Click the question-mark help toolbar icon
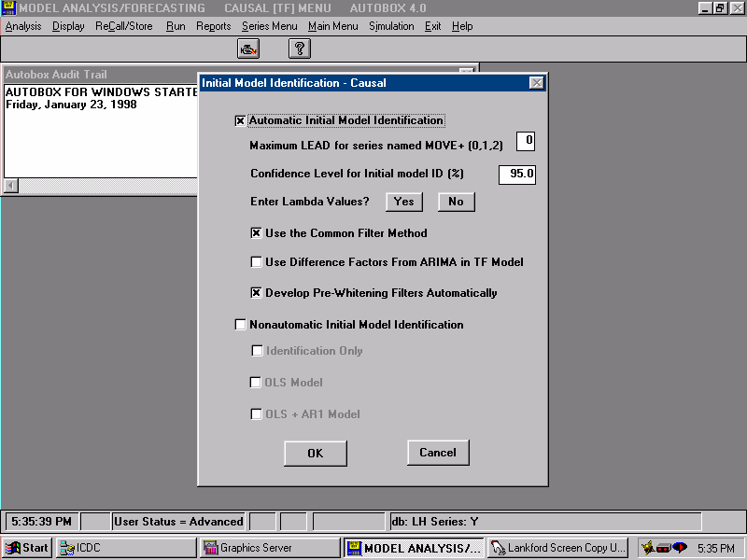Viewport: 747px width, 560px height. [x=300, y=49]
